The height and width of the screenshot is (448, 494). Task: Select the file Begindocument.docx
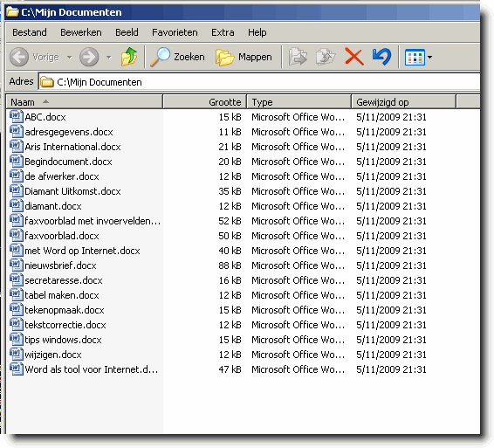pos(68,162)
